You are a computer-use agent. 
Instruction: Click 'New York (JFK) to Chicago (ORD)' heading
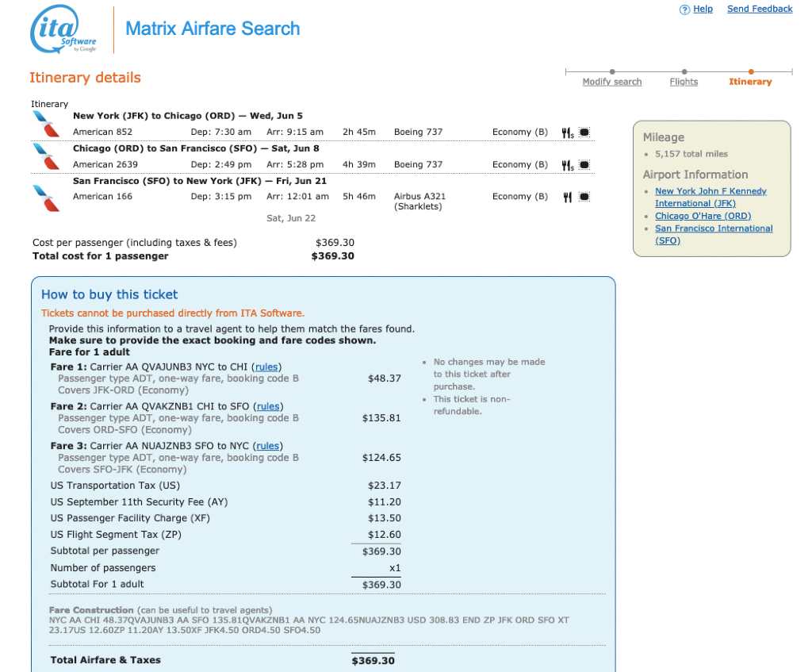pyautogui.click(x=187, y=116)
